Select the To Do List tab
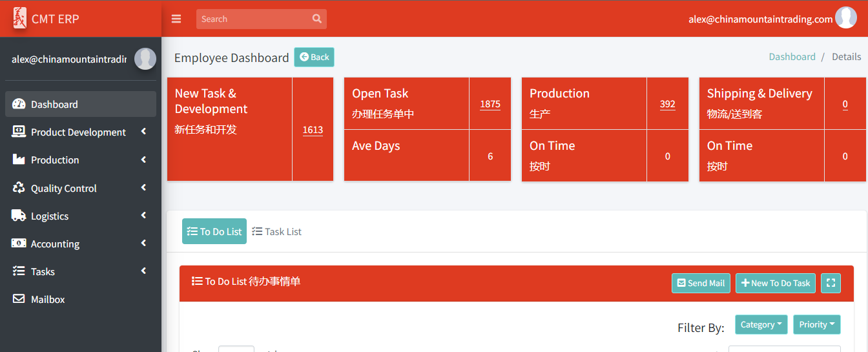Viewport: 868px width, 352px height. pos(214,231)
